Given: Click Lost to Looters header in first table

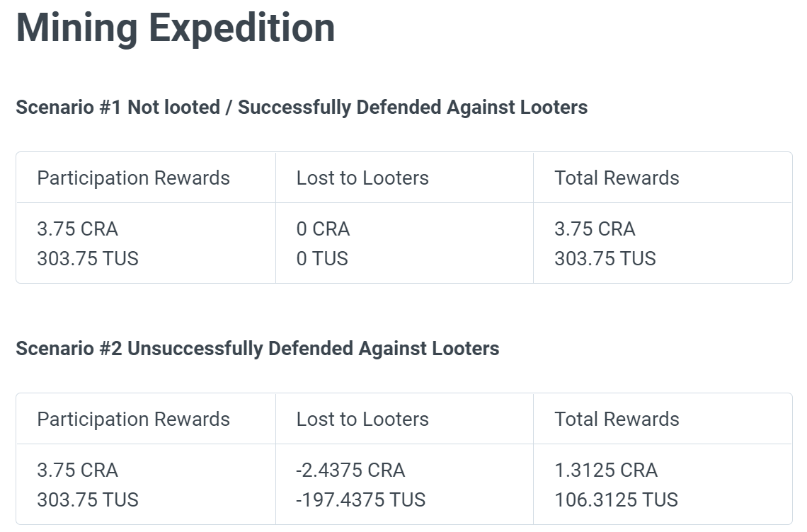Looking at the screenshot, I should tap(362, 178).
